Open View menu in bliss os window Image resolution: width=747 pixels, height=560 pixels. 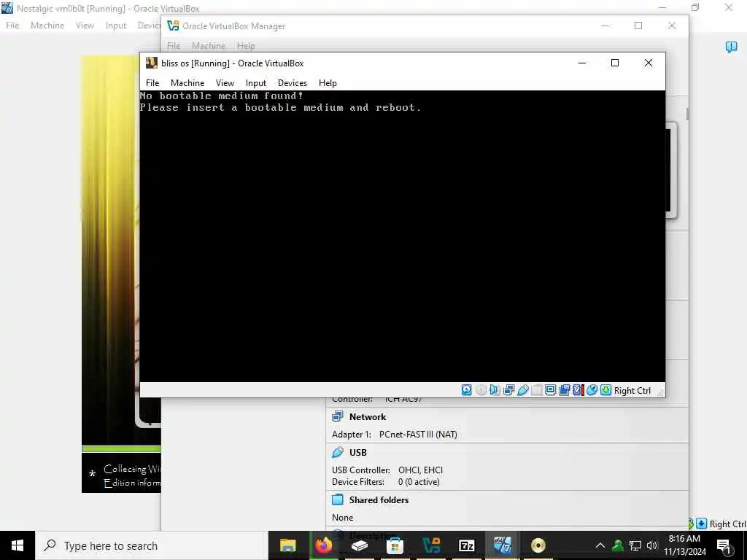click(225, 83)
